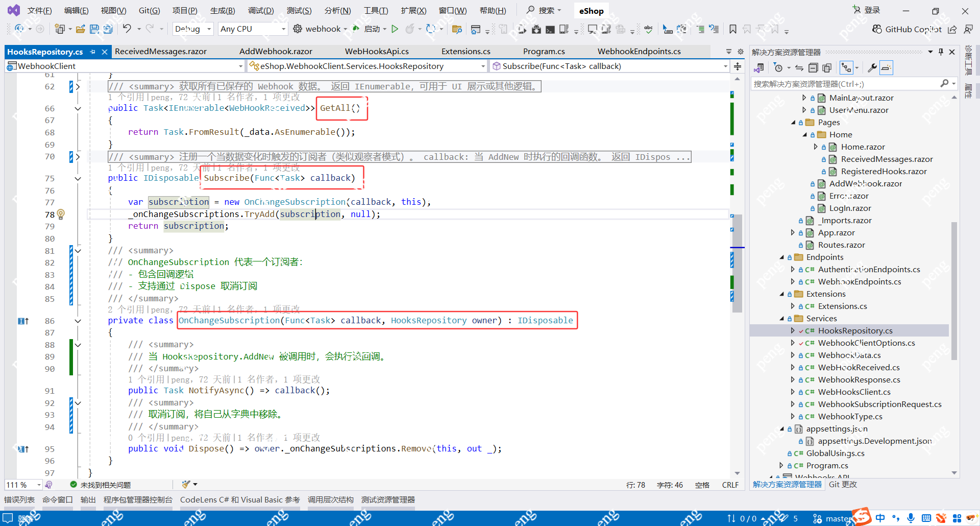This screenshot has height=526, width=980.
Task: Toggle the nested file view button in Solution Explorer
Action: [846, 68]
